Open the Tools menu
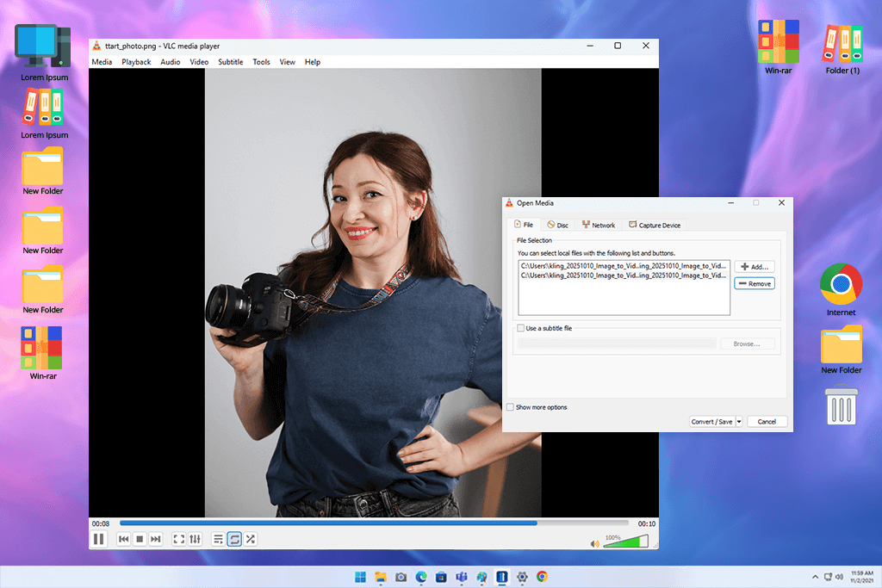882x588 pixels. 261,62
